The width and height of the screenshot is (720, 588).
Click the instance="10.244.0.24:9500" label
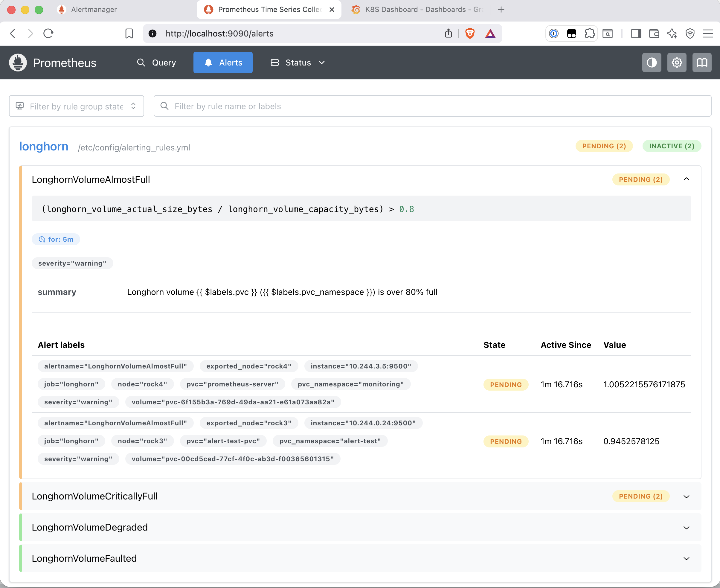click(363, 423)
